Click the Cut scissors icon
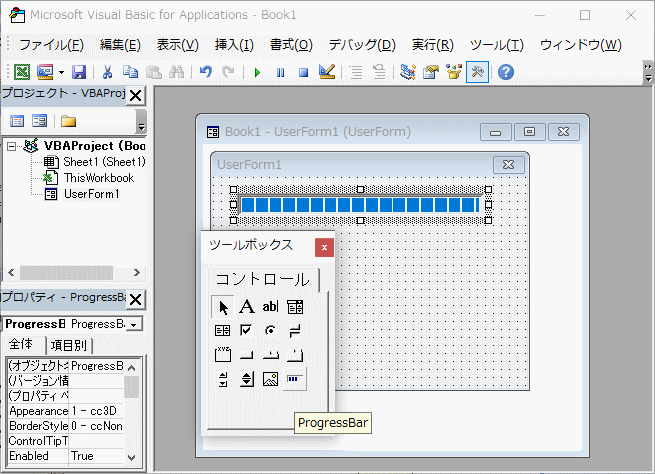Screen dimensions: 655x474 pyautogui.click(x=107, y=72)
